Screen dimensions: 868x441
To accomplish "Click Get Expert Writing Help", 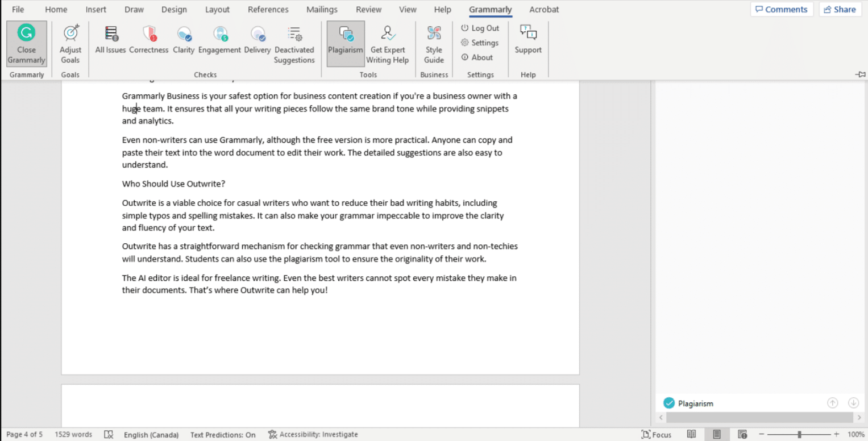I will pyautogui.click(x=388, y=44).
